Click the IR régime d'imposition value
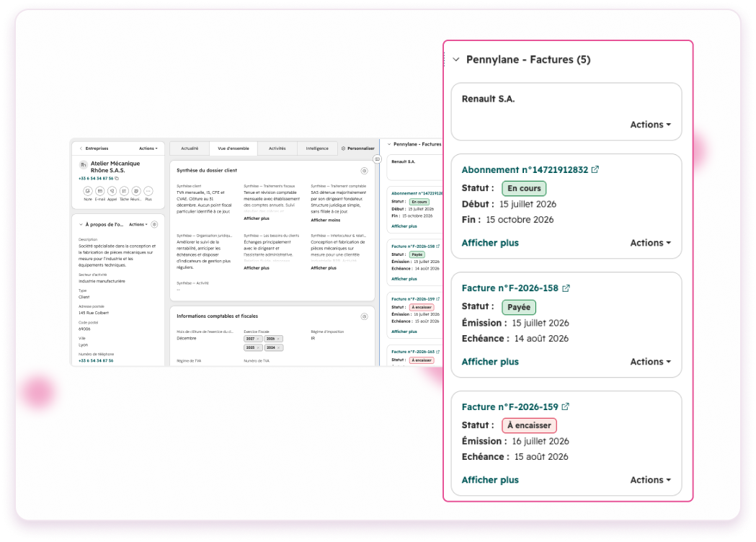Screen dimensions: 756x542 point(313,339)
